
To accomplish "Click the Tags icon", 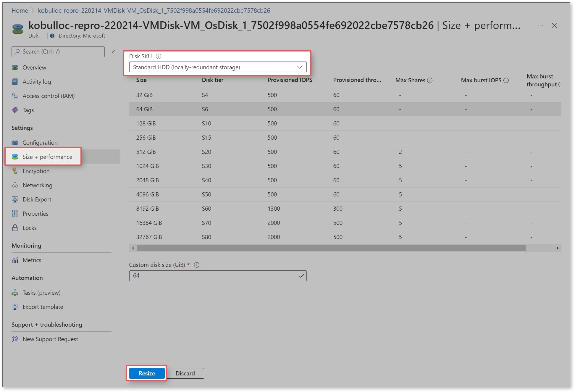I will 15,110.
